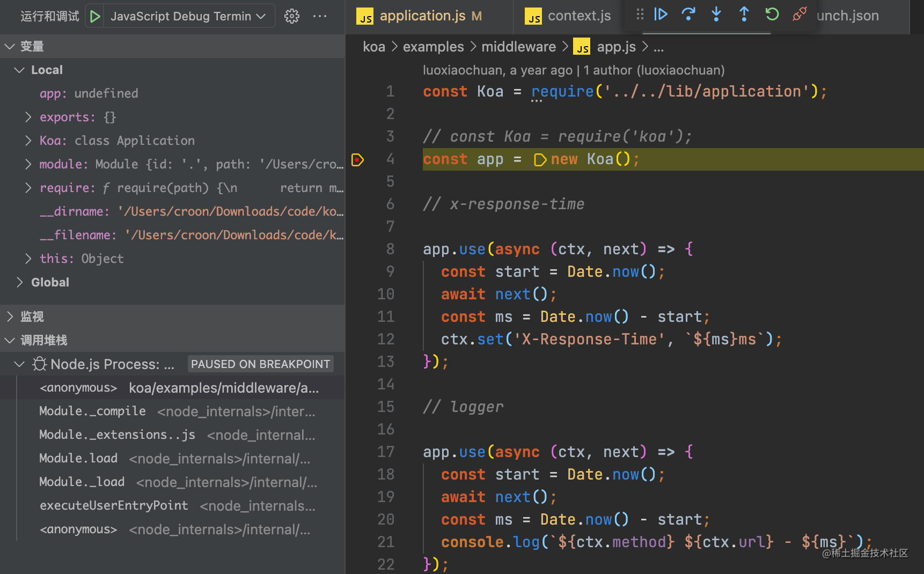
Task: Click koa in the breadcrumb
Action: [x=374, y=47]
